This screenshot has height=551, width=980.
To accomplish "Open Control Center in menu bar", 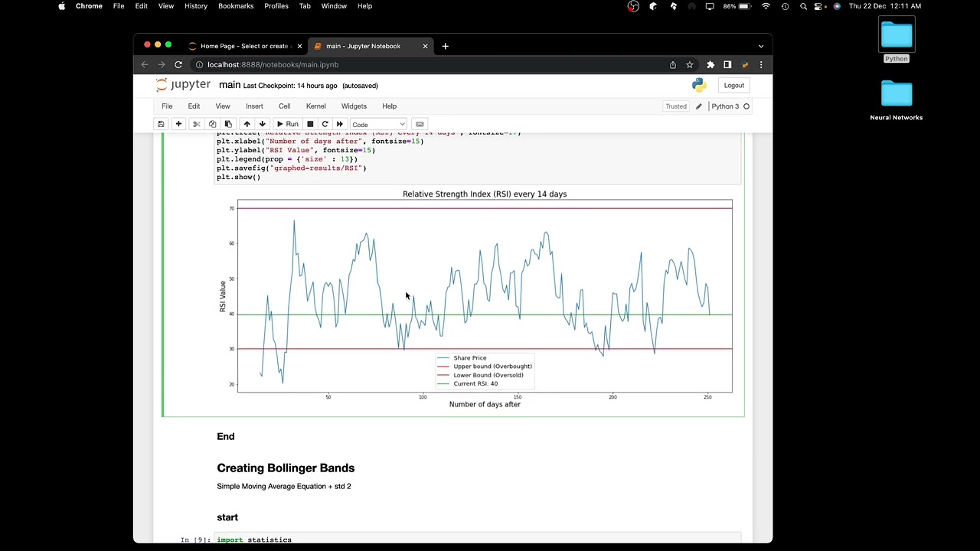I will coord(820,6).
